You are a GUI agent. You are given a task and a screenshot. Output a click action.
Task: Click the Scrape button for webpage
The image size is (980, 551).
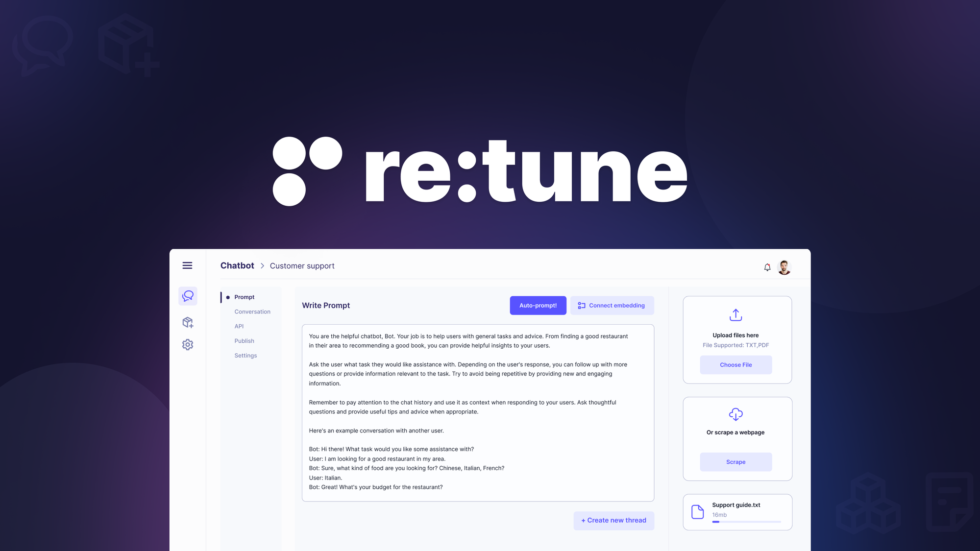coord(735,461)
